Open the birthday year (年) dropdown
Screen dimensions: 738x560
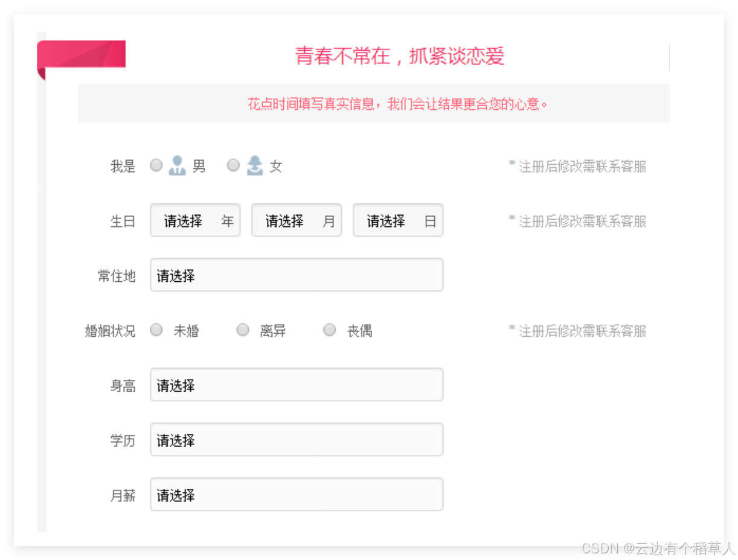pyautogui.click(x=195, y=220)
